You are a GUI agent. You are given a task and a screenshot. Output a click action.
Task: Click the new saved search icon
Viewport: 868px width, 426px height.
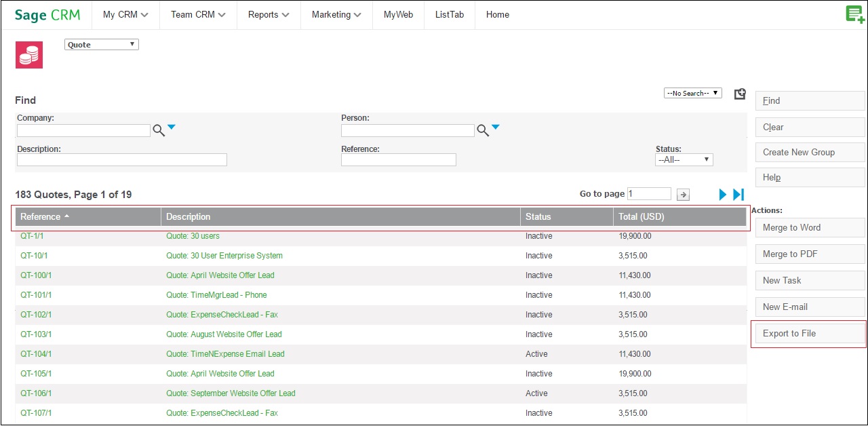[x=740, y=94]
